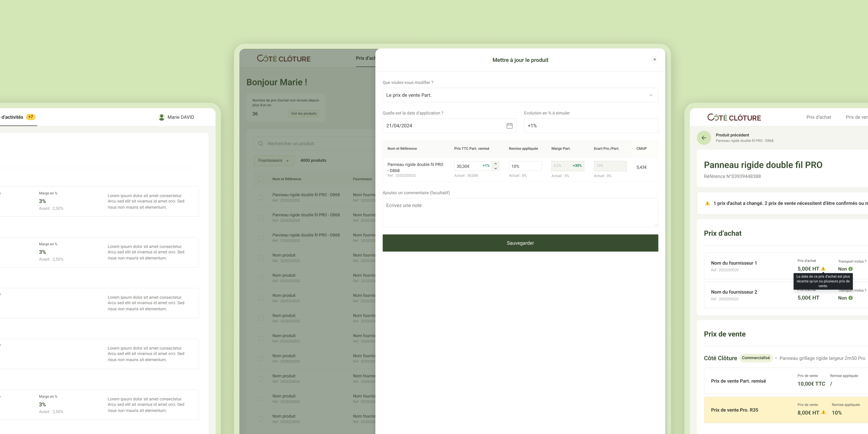Select Prix d'achat tab in right panel
The height and width of the screenshot is (434, 868).
[x=818, y=117]
